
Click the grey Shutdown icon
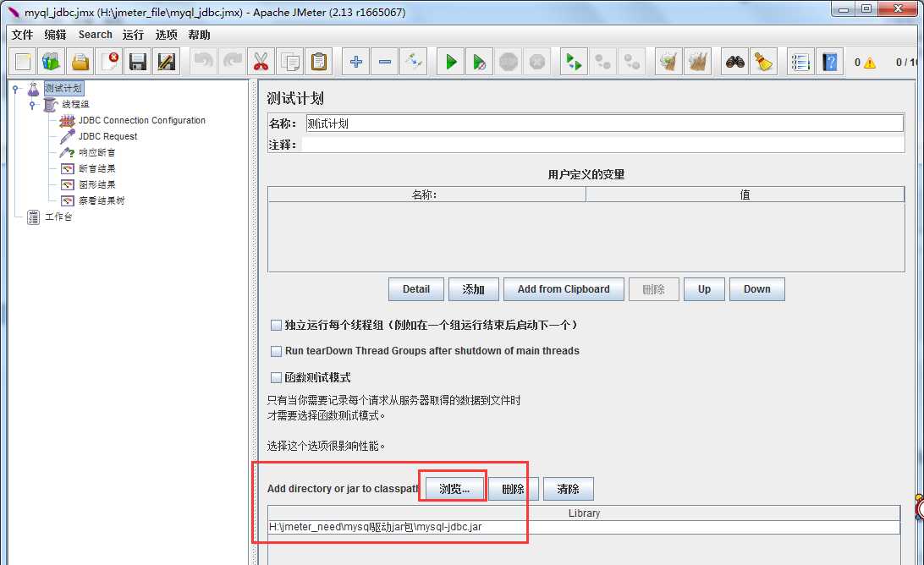click(x=537, y=61)
